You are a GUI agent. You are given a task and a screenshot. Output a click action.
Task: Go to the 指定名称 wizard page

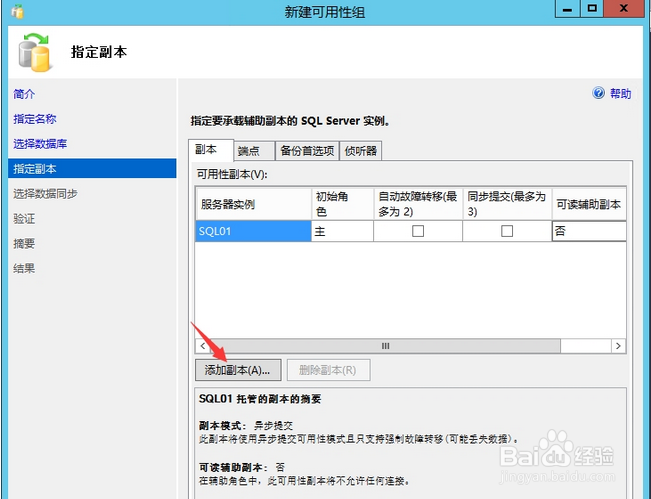click(35, 119)
